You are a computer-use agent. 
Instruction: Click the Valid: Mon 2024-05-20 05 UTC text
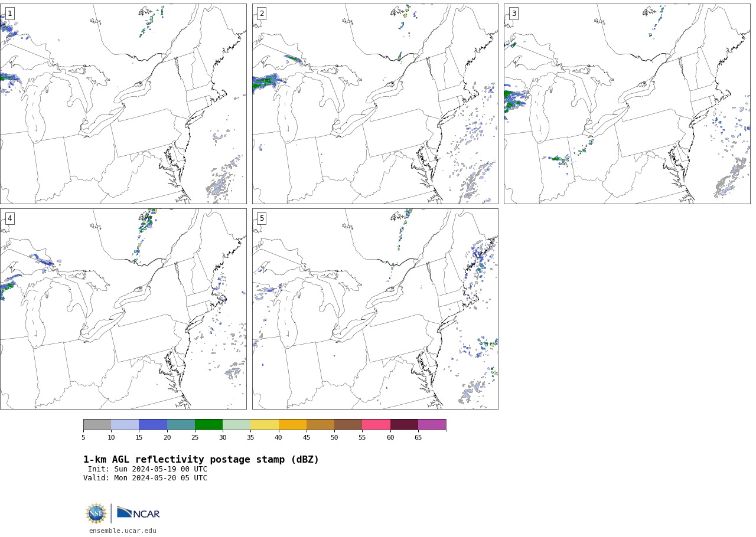click(145, 479)
